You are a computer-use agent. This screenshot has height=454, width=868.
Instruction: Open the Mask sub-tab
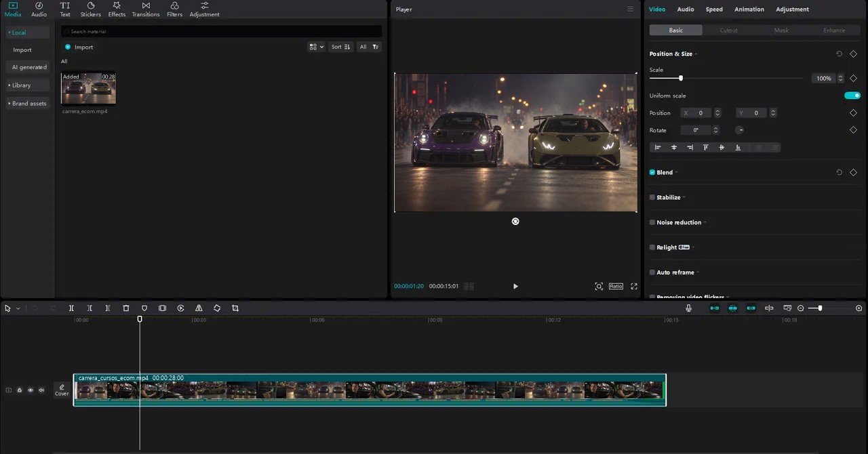pyautogui.click(x=782, y=30)
